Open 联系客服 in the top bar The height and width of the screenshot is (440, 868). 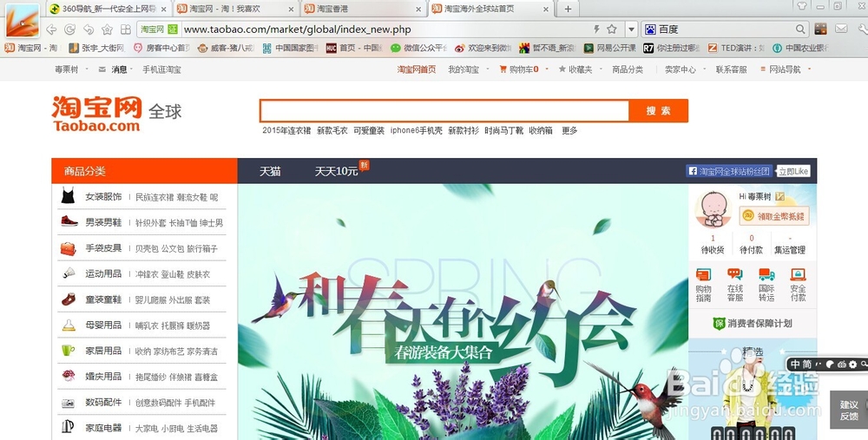[x=731, y=69]
